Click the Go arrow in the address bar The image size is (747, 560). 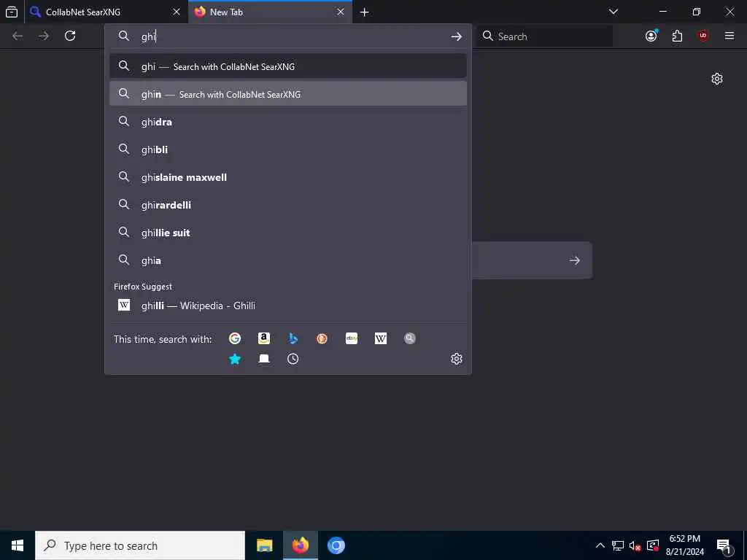tap(457, 36)
